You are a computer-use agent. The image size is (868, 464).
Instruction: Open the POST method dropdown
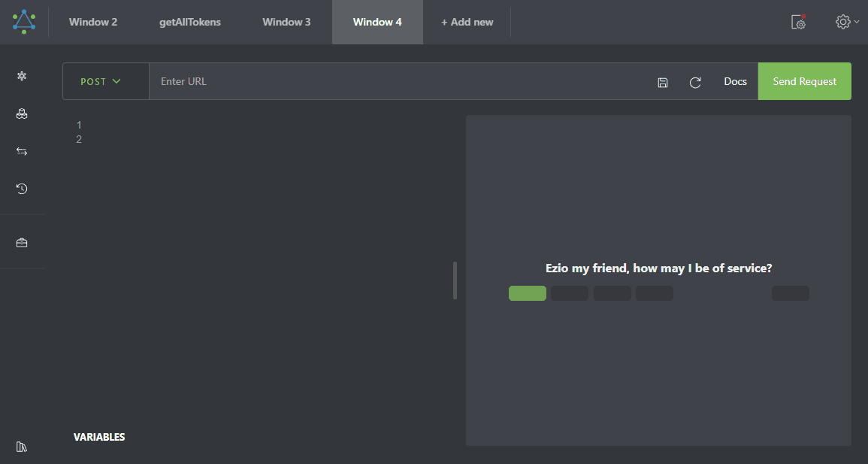pyautogui.click(x=106, y=81)
